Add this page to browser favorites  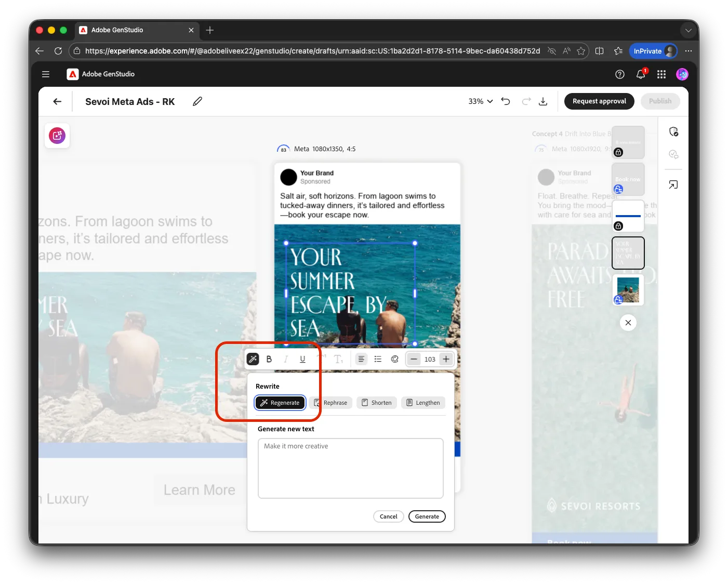(581, 51)
